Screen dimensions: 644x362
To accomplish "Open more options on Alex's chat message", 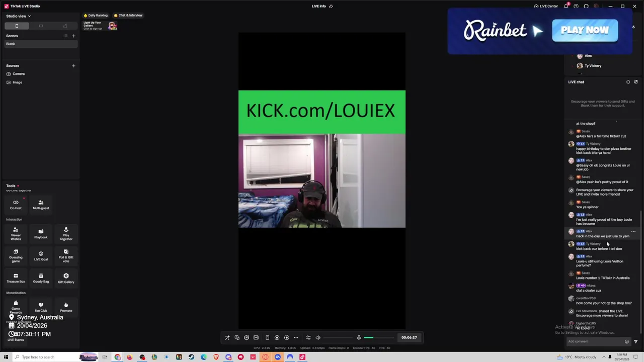I will point(633,232).
